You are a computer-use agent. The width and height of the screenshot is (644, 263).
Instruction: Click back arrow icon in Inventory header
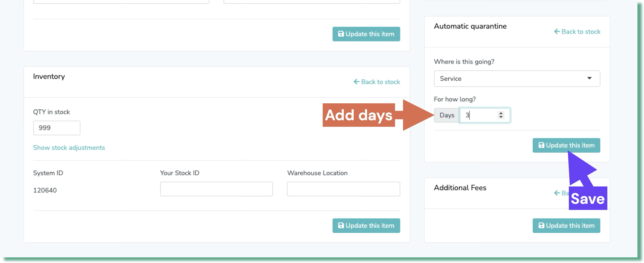tap(356, 82)
